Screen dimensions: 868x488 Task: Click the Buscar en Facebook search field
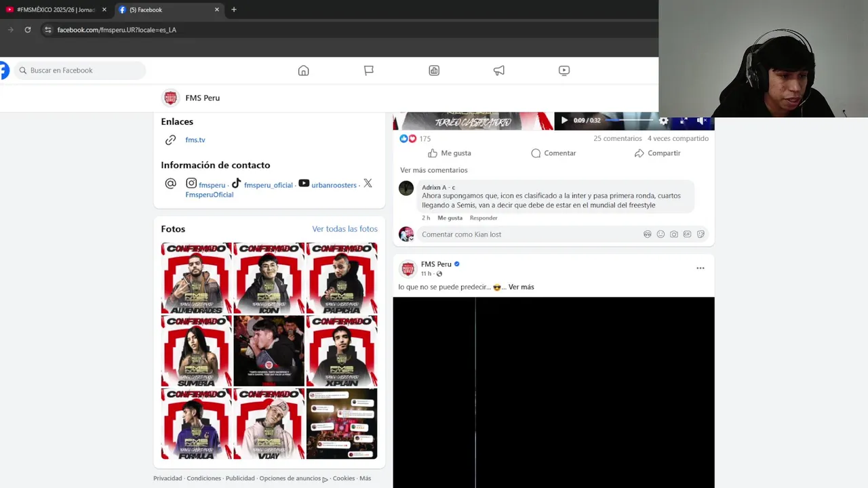coord(80,70)
